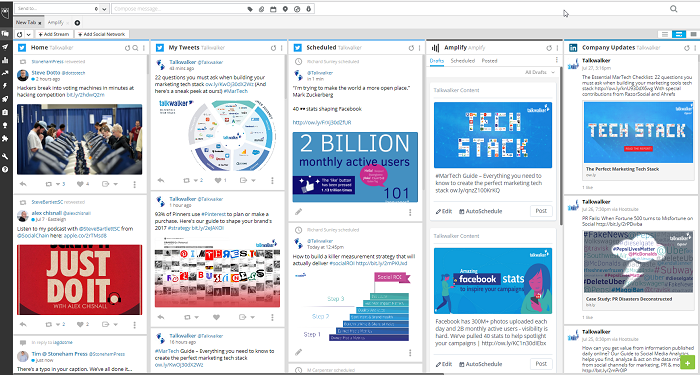Select the highlighted middle stream view layout
The image size is (700, 375).
click(679, 34)
